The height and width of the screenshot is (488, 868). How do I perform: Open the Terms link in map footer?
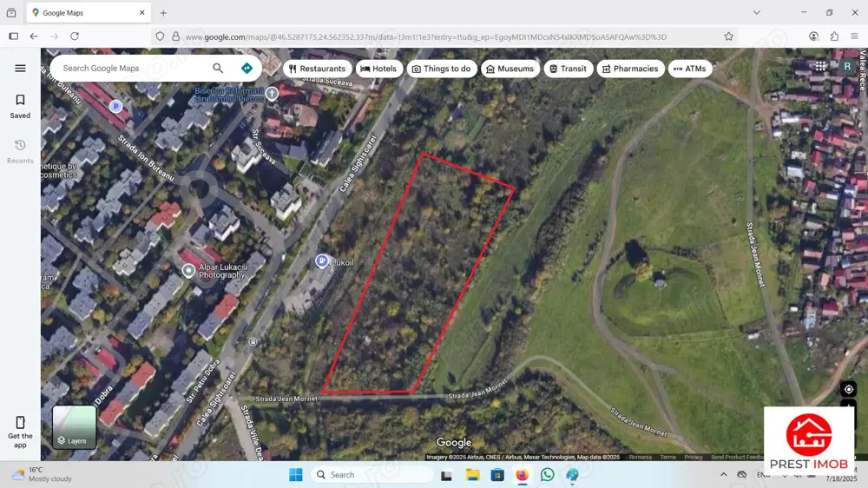[668, 457]
